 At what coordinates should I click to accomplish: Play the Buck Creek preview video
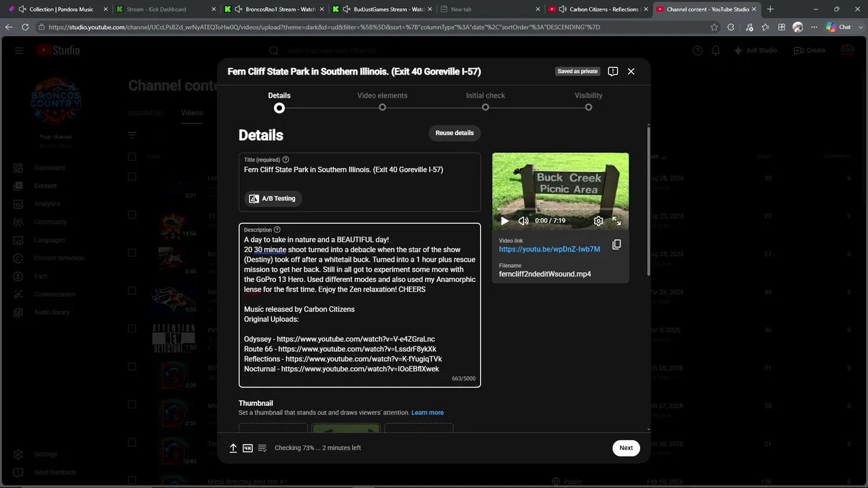click(x=505, y=221)
